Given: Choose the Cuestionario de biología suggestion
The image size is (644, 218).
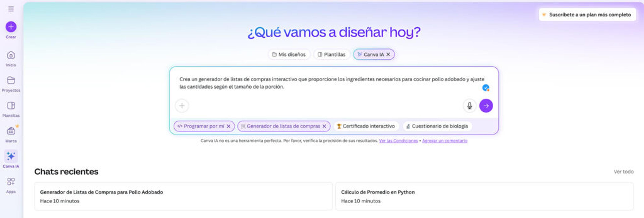Looking at the screenshot, I should [437, 126].
